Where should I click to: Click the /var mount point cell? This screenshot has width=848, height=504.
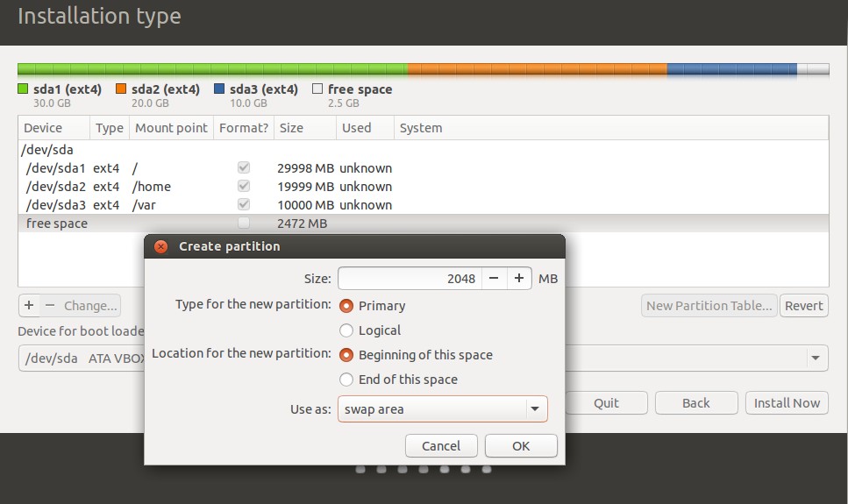(144, 205)
